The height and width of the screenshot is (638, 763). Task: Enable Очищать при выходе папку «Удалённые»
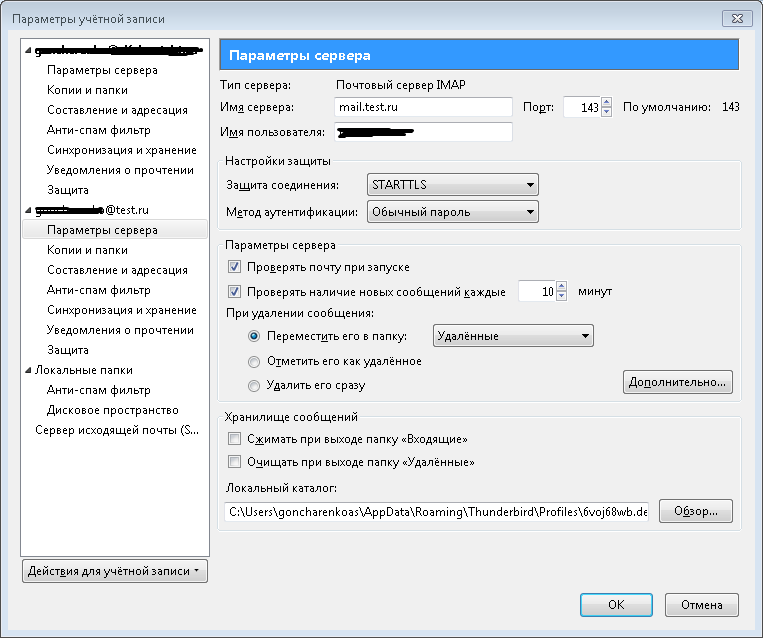click(235, 462)
